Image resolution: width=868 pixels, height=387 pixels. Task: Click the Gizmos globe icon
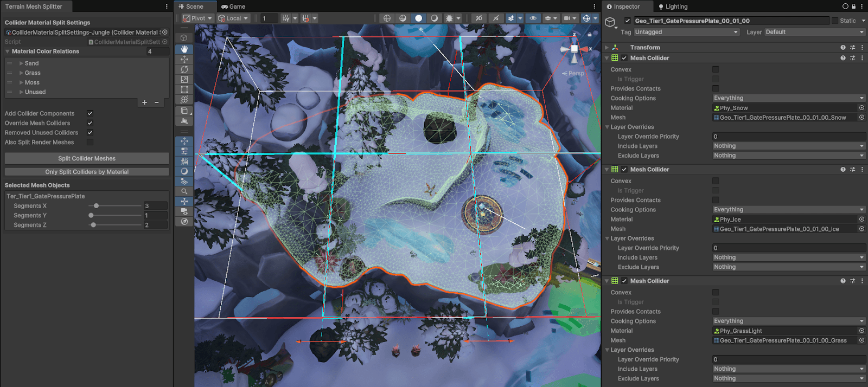pos(586,18)
